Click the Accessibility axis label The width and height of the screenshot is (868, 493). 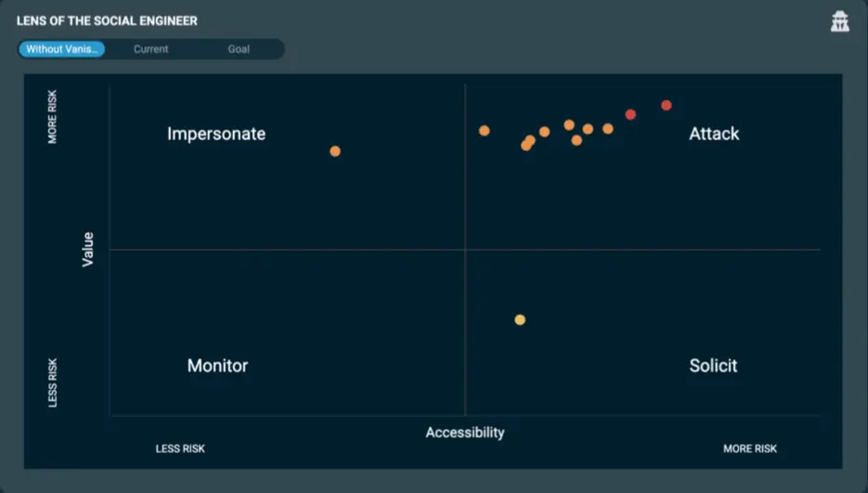tap(464, 433)
